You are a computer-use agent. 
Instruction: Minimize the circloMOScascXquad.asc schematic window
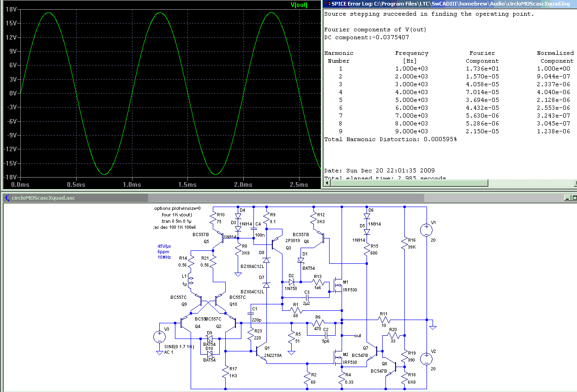click(x=568, y=198)
